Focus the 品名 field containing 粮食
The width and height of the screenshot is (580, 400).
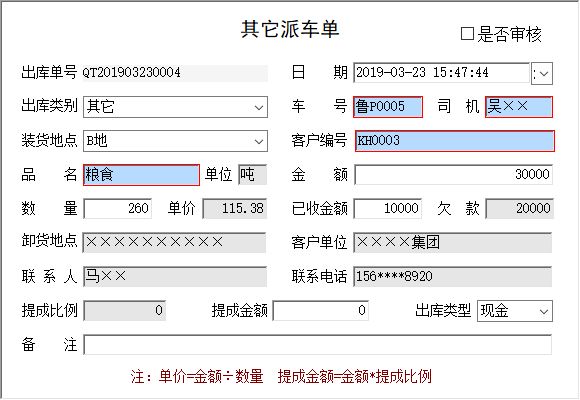coord(141,175)
